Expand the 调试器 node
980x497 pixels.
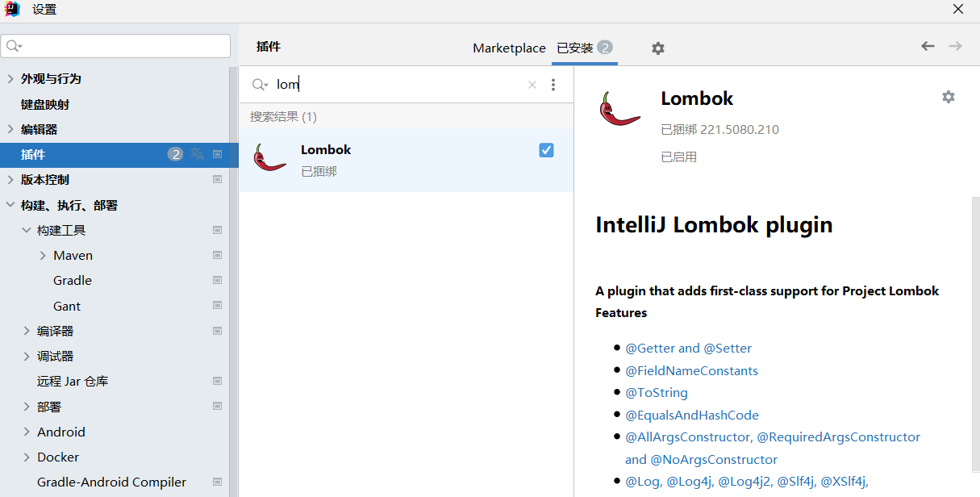pyautogui.click(x=27, y=356)
